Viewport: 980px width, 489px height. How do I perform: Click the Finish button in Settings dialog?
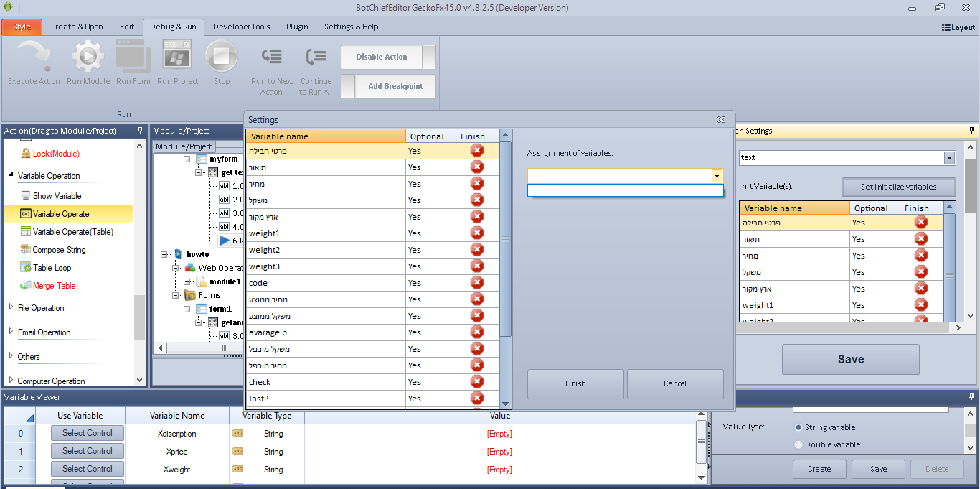(x=575, y=383)
